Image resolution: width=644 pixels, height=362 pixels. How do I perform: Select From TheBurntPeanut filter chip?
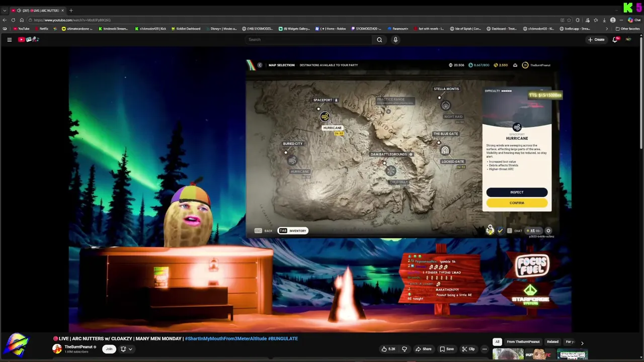pos(523,342)
